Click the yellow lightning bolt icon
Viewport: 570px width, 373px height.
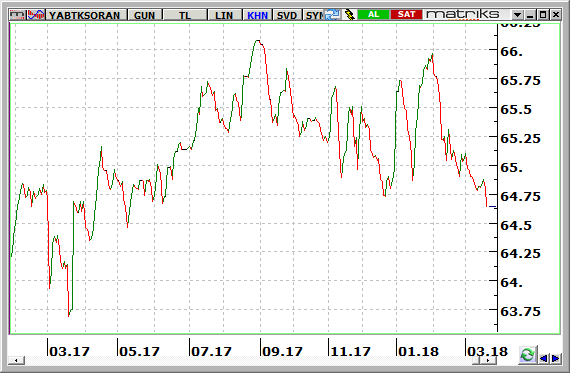pyautogui.click(x=350, y=15)
